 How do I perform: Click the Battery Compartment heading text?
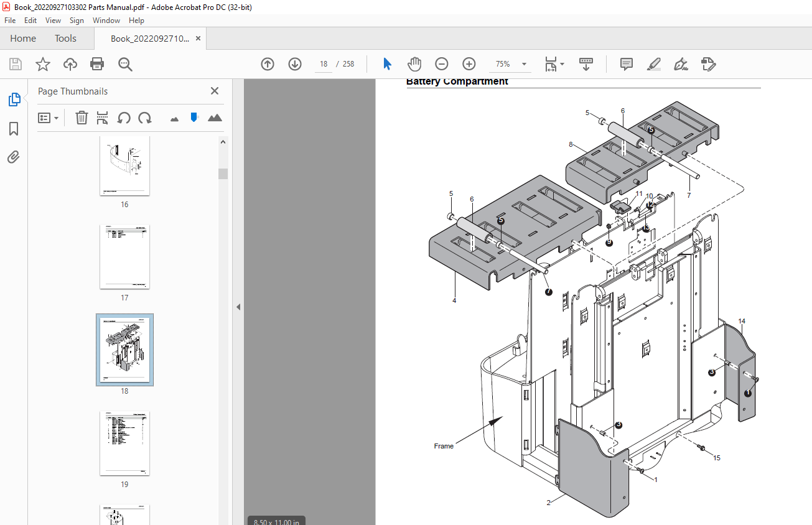pyautogui.click(x=457, y=81)
